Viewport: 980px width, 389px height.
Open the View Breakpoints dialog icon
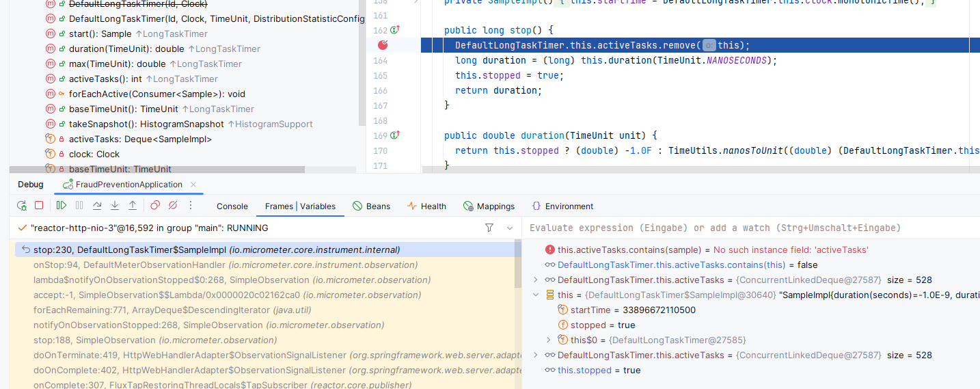[155, 206]
